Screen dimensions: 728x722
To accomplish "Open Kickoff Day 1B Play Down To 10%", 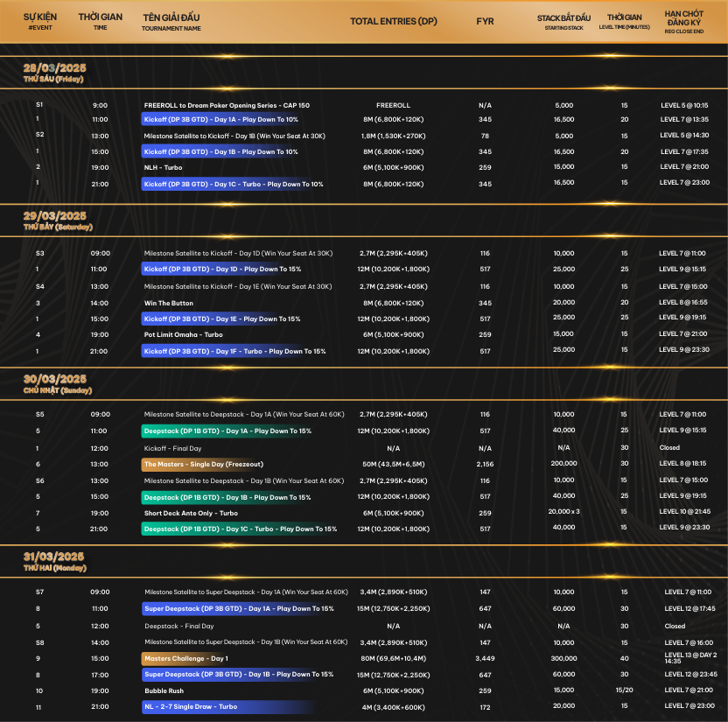I will [x=221, y=151].
